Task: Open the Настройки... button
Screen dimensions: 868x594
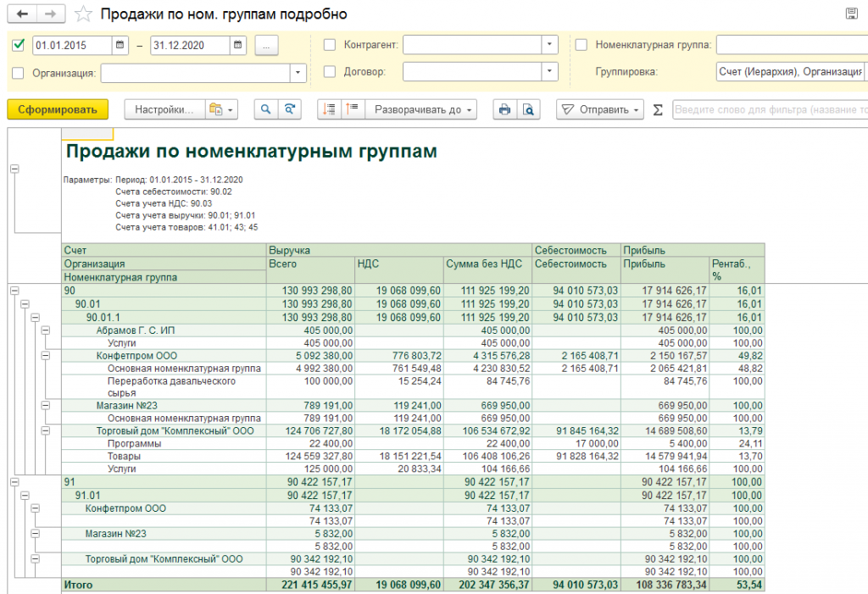Action: tap(164, 109)
